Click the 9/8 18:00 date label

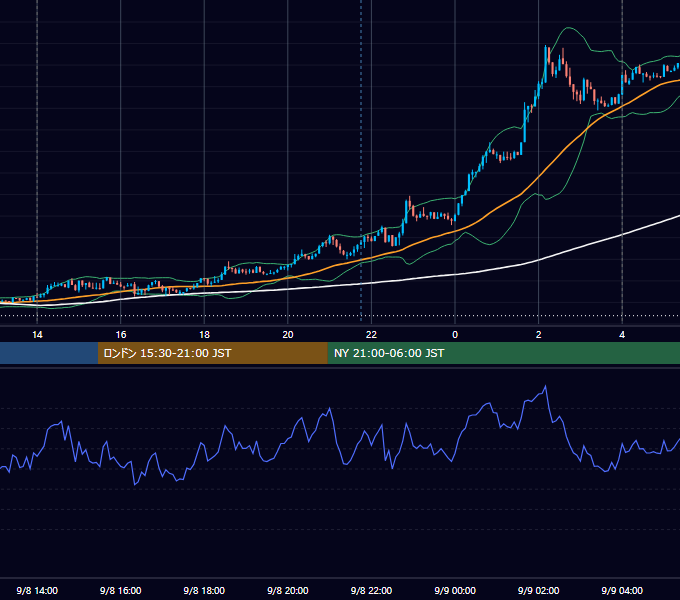point(204,590)
